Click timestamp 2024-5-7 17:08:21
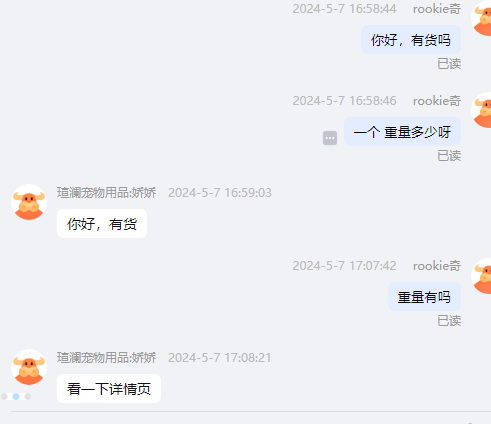 click(220, 358)
